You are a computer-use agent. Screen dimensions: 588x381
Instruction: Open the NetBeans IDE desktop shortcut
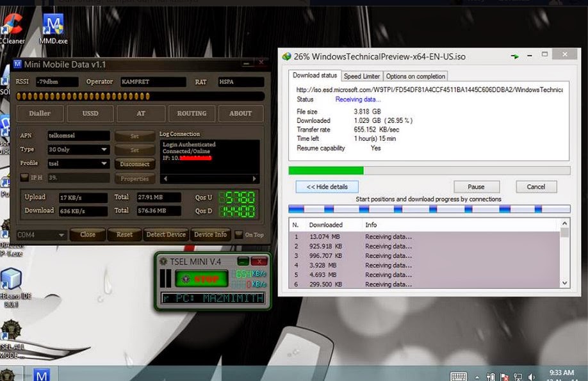point(12,288)
